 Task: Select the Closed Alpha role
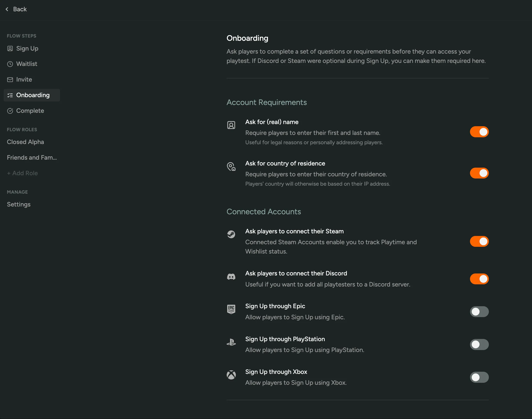(x=25, y=142)
